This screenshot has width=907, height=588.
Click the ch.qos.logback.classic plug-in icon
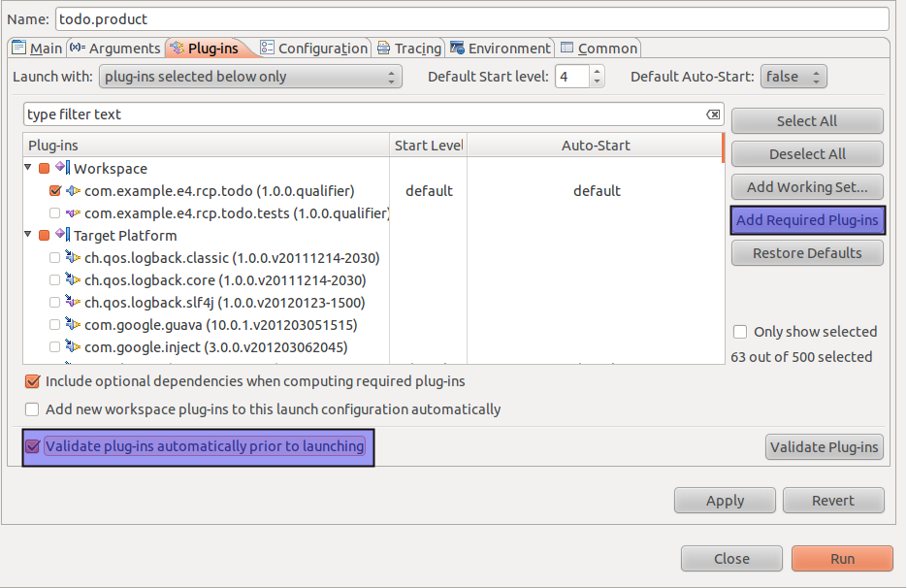73,258
